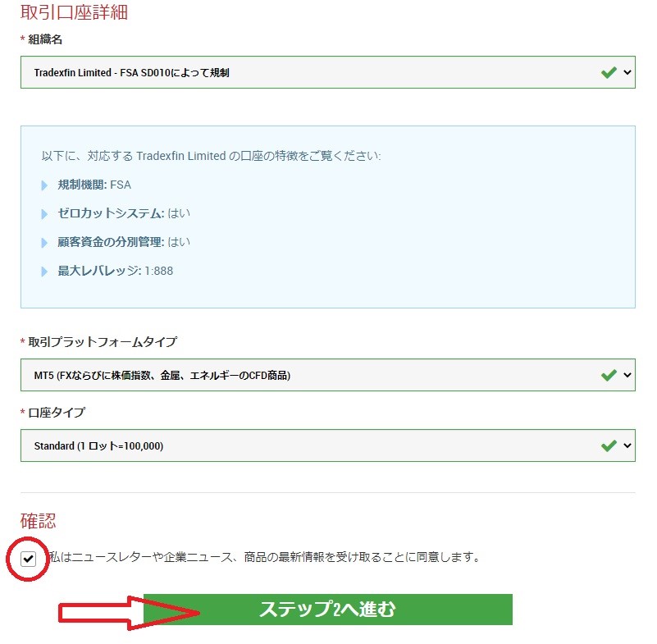Screen dimensions: 657x644
Task: Click the newsletter agreement label text
Action: tap(262, 558)
